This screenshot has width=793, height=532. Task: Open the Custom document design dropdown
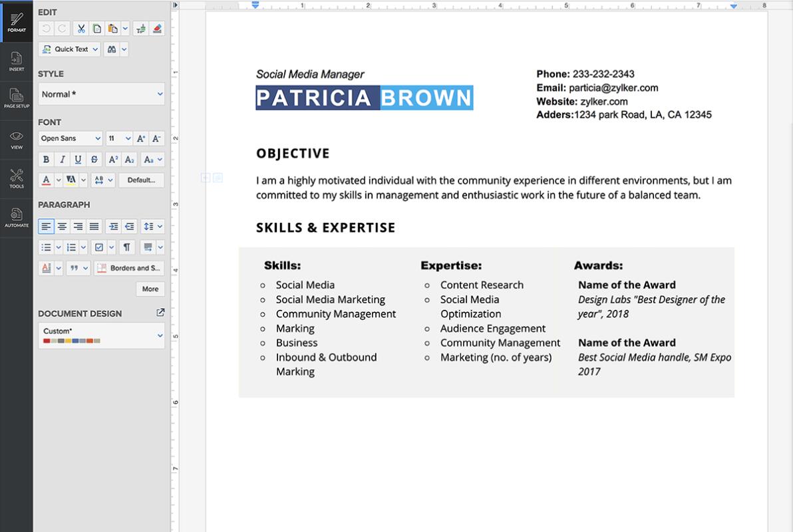(x=102, y=336)
